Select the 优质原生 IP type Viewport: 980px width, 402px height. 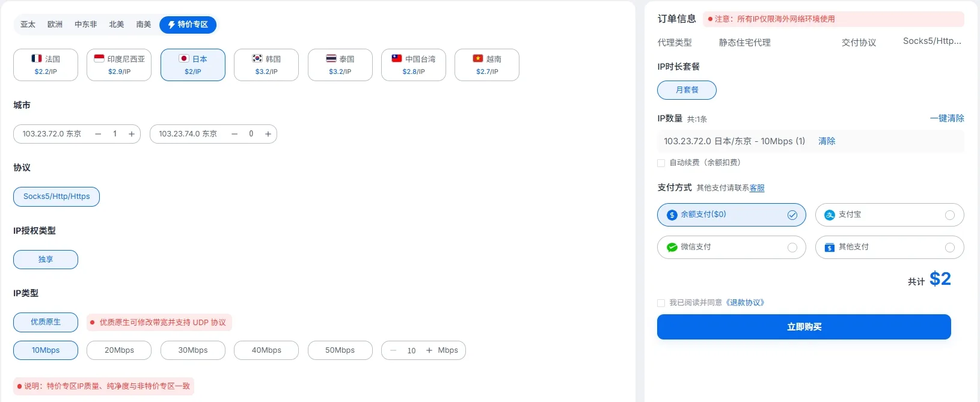pyautogui.click(x=46, y=322)
